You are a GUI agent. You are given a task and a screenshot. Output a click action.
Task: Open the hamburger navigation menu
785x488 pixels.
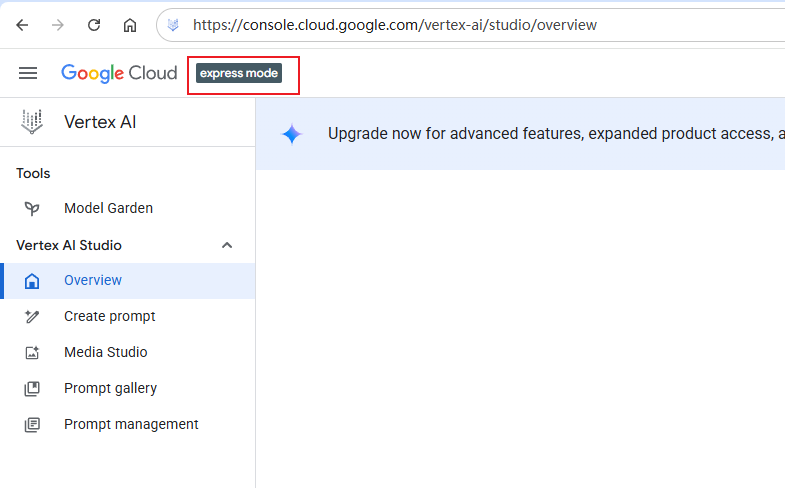point(28,73)
